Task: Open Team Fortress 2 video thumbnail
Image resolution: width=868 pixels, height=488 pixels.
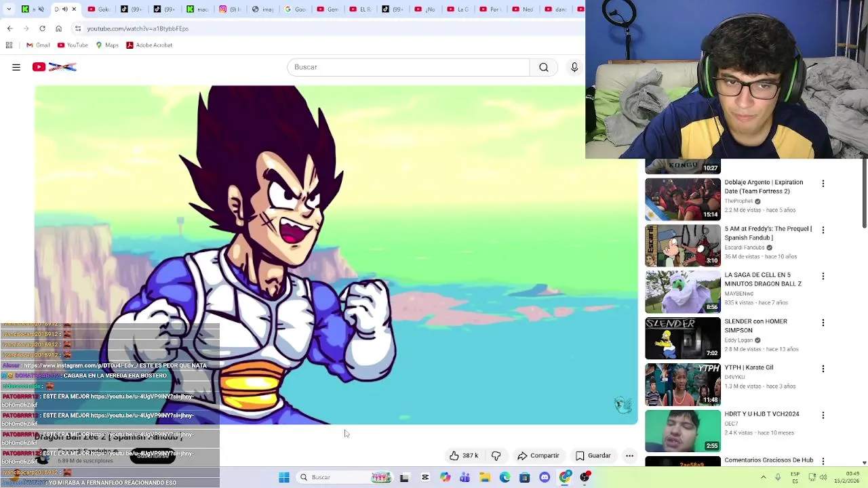Action: click(x=683, y=199)
